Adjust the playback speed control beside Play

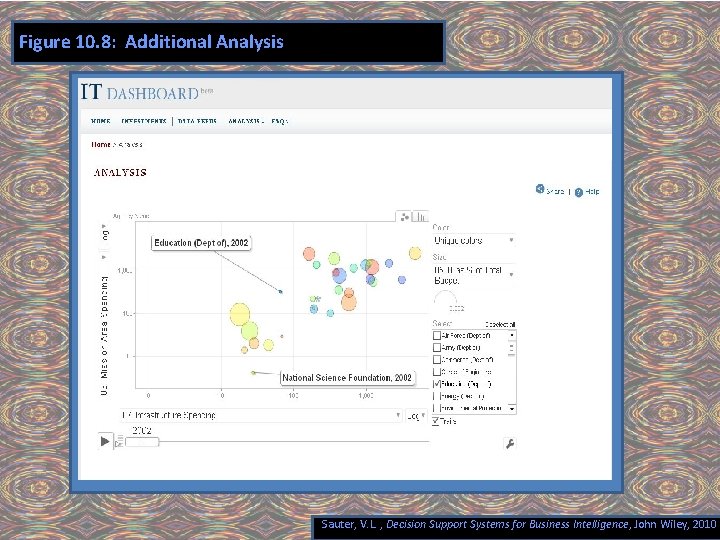point(119,441)
